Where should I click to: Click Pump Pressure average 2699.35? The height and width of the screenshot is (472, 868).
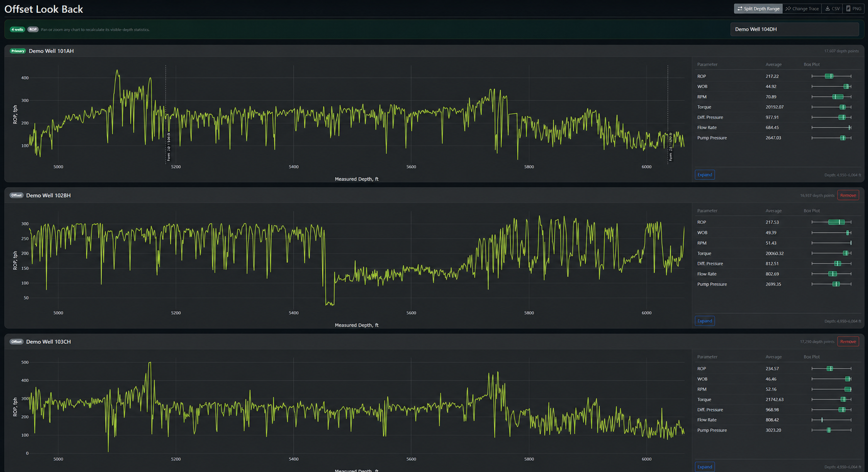point(773,284)
